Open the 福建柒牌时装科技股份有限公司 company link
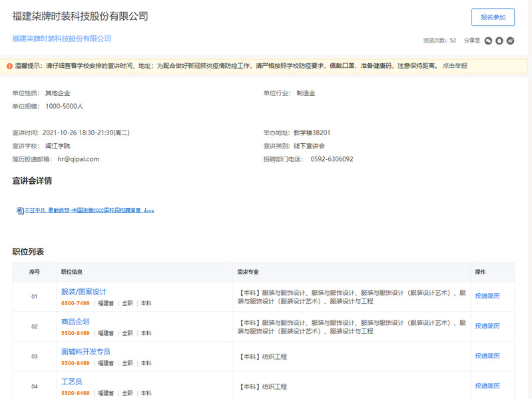 coord(62,39)
